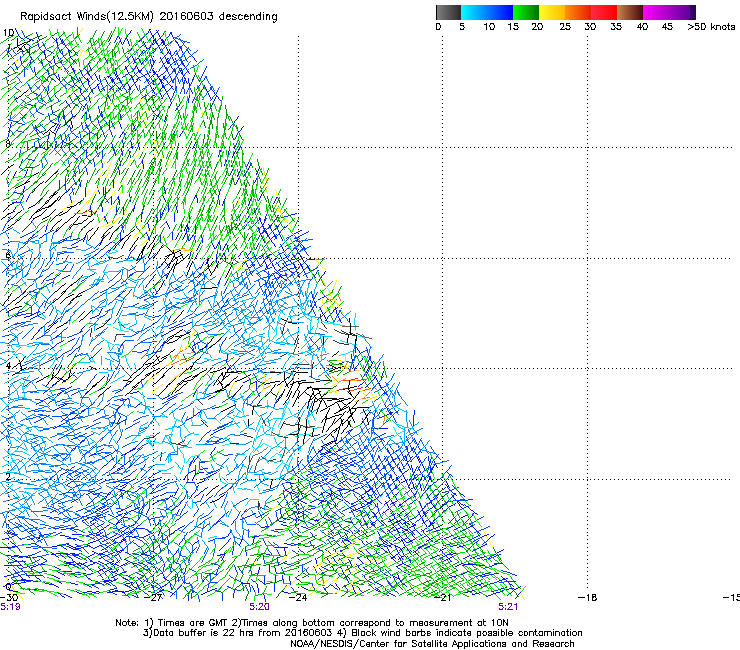Click the legend scale label '35'
The image size is (740, 650).
616,26
